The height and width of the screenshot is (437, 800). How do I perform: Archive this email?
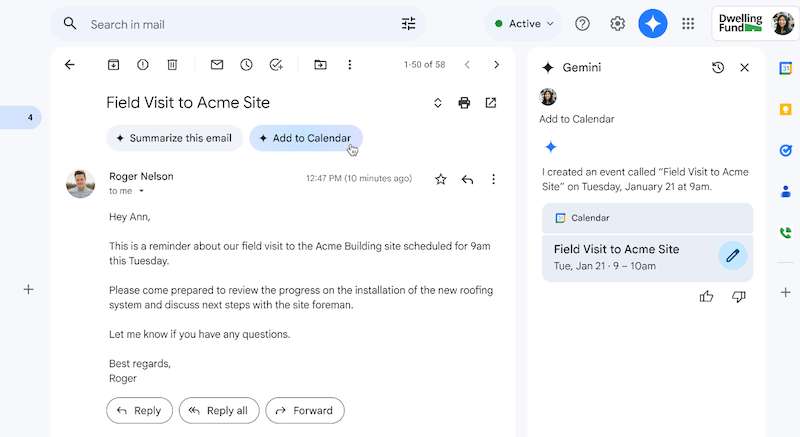113,65
